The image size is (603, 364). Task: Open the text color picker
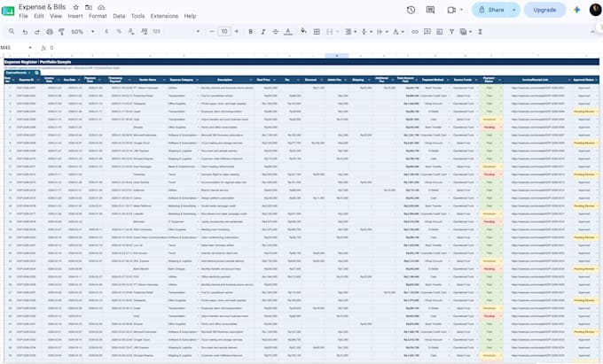(288, 32)
